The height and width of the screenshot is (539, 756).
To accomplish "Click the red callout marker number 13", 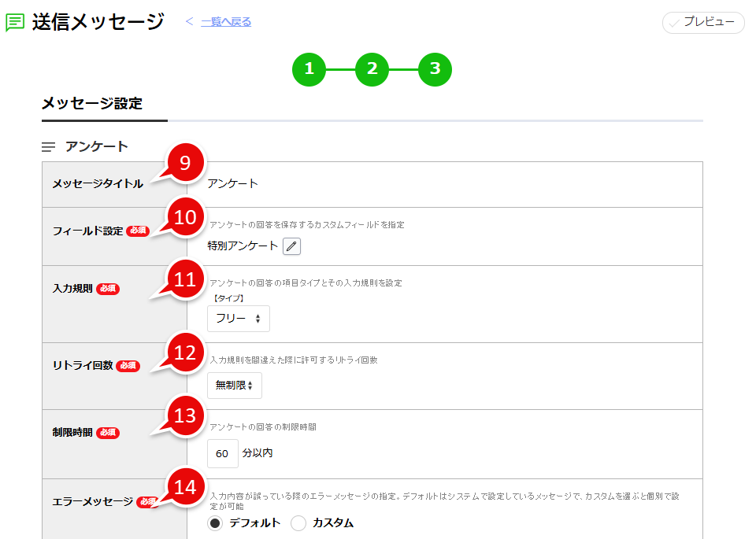I will click(x=184, y=415).
